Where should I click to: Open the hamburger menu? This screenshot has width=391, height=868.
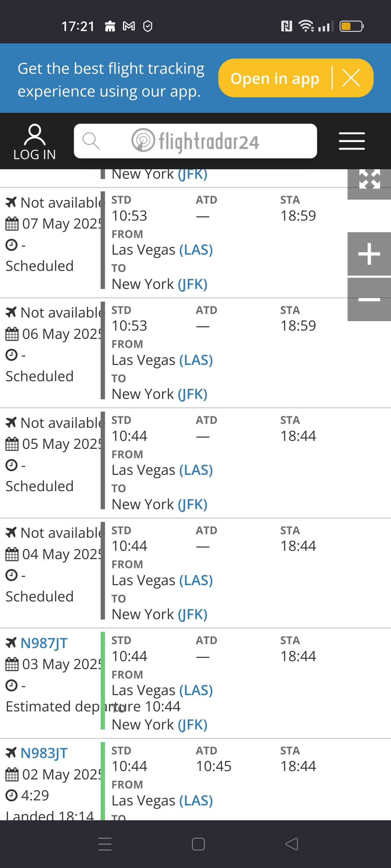(352, 141)
